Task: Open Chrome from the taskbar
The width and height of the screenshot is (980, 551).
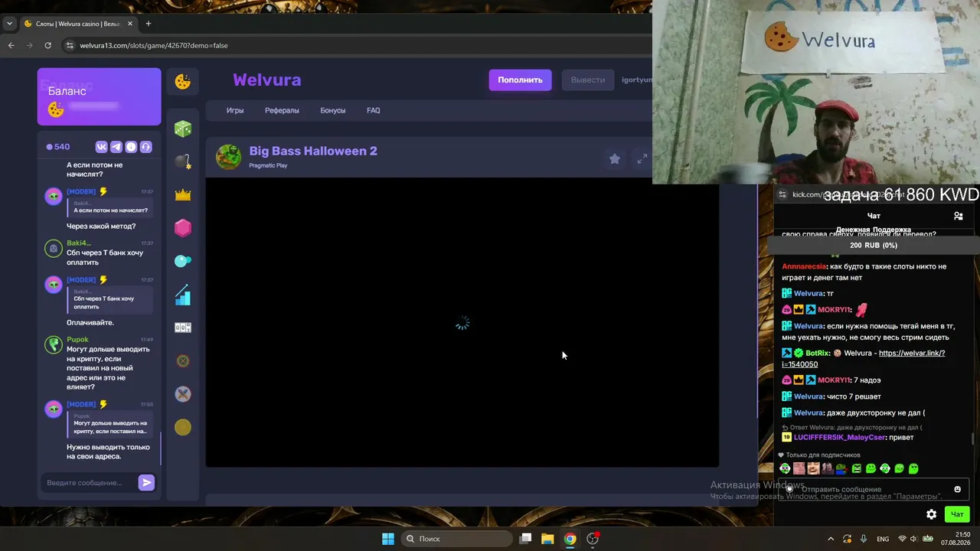Action: 570,539
